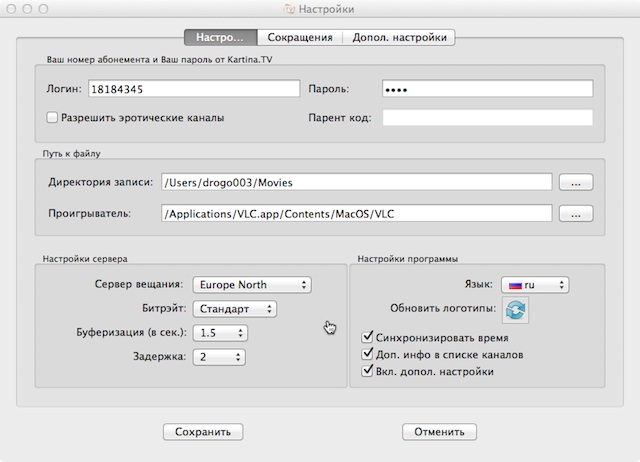Click the red close window button
Viewport: 640px width, 462px height.
(12, 9)
